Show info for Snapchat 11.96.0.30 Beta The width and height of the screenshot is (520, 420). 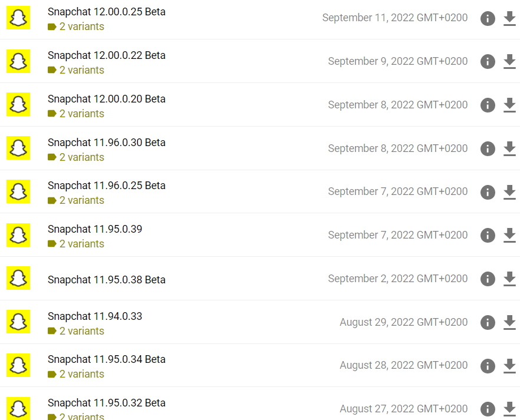488,148
